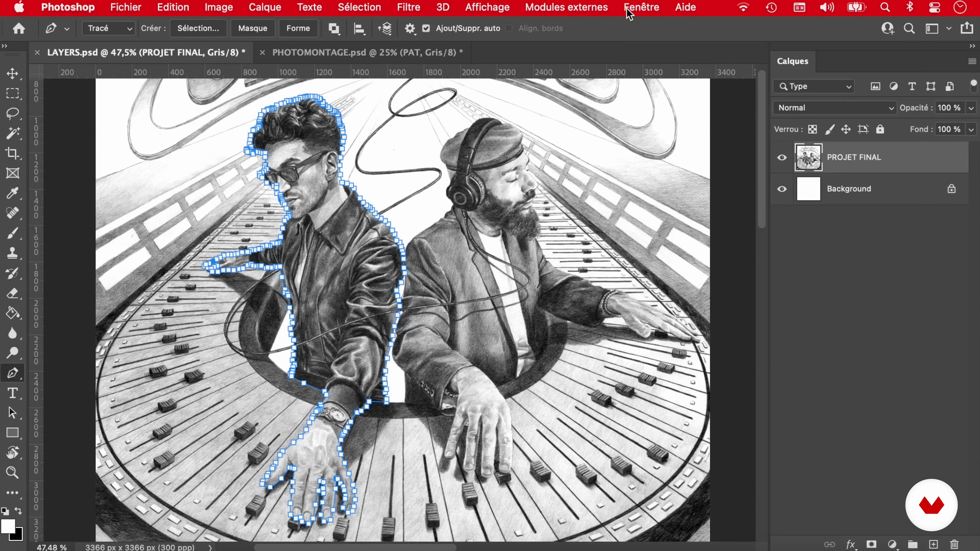Select the Brush tool
Image resolution: width=980 pixels, height=551 pixels.
[13, 233]
